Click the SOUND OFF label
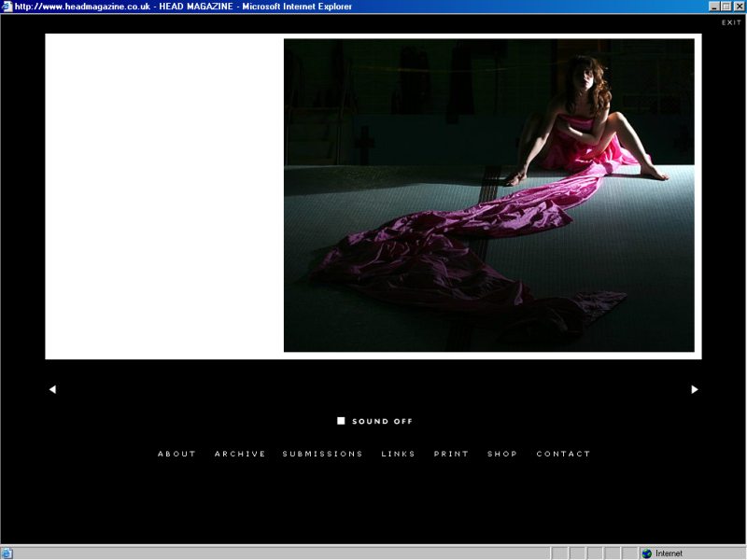 tap(382, 422)
